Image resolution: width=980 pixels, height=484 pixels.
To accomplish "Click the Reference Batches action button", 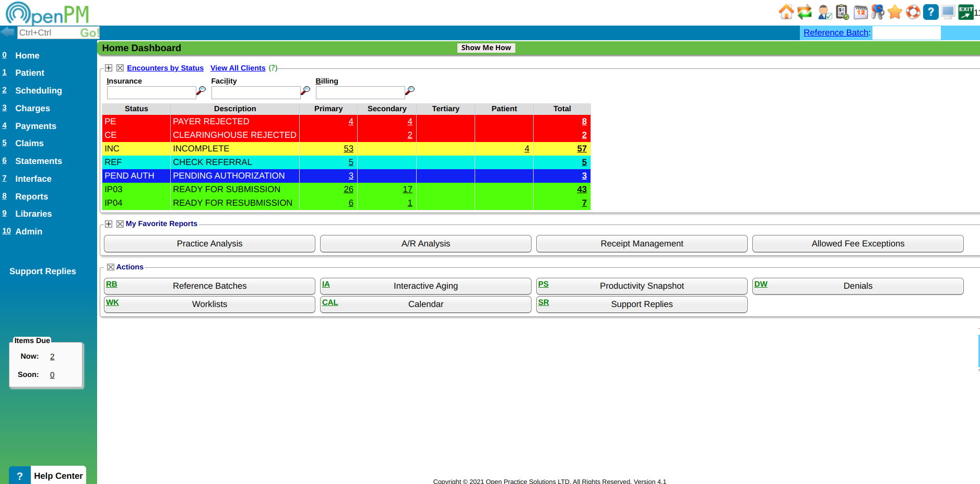I will [x=209, y=286].
